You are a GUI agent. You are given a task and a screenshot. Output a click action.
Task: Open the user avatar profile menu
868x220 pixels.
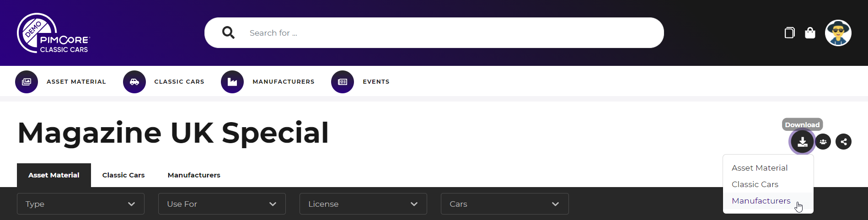pyautogui.click(x=838, y=33)
